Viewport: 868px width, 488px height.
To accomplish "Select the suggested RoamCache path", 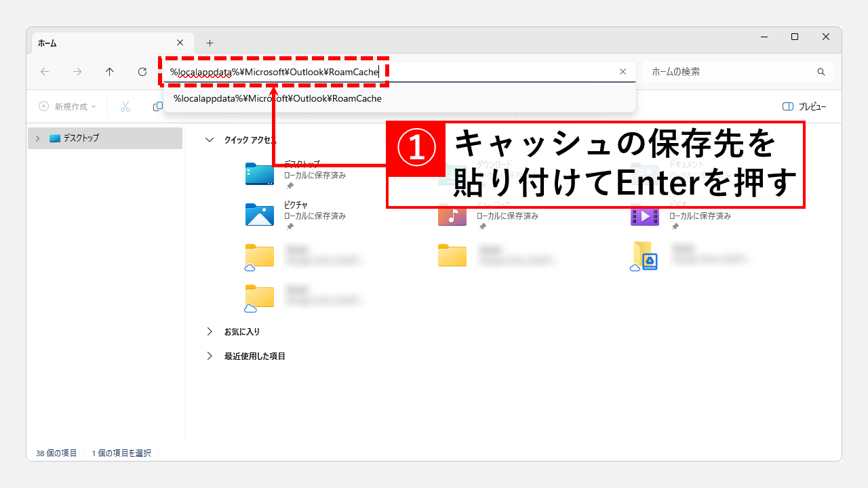I will [x=399, y=98].
